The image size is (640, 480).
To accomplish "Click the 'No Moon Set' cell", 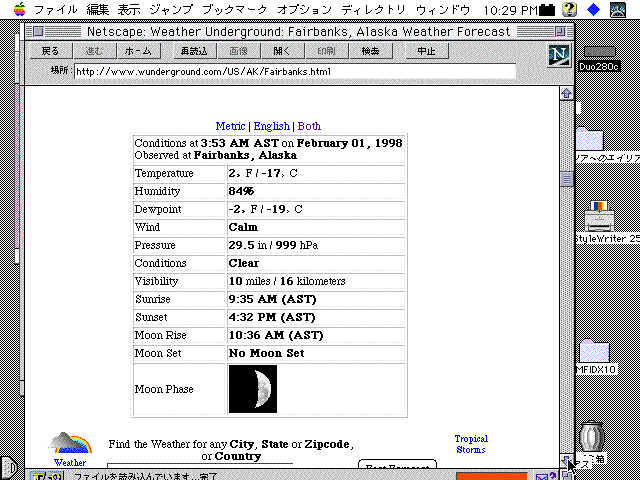I will tap(316, 353).
